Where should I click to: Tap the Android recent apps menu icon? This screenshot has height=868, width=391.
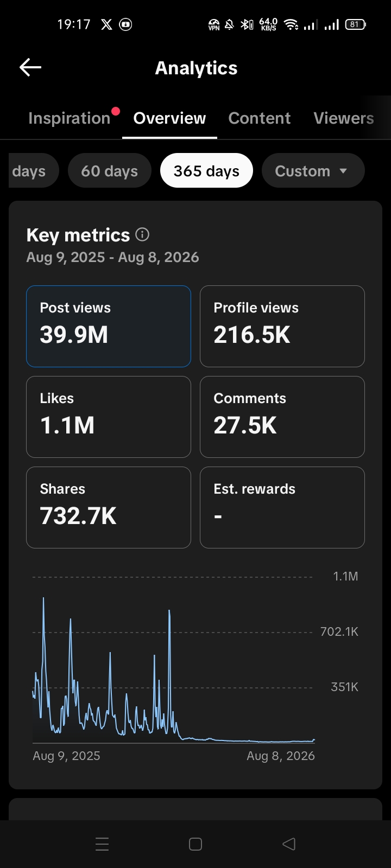point(102,844)
